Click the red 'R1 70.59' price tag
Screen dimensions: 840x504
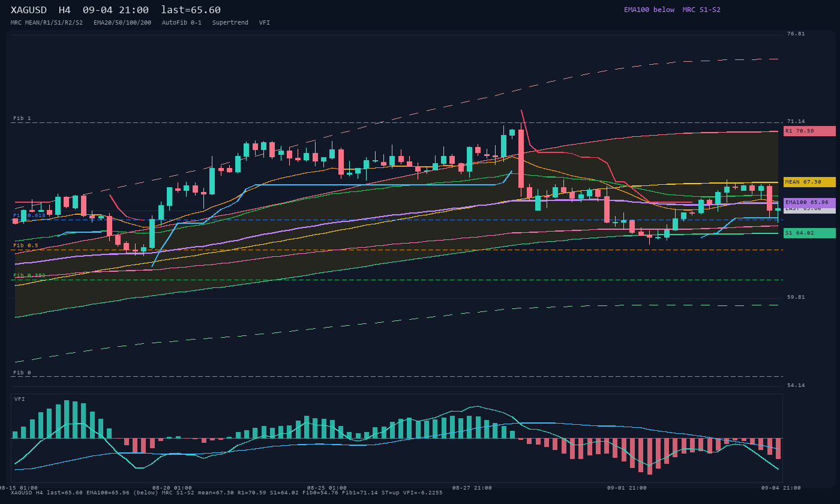(809, 131)
